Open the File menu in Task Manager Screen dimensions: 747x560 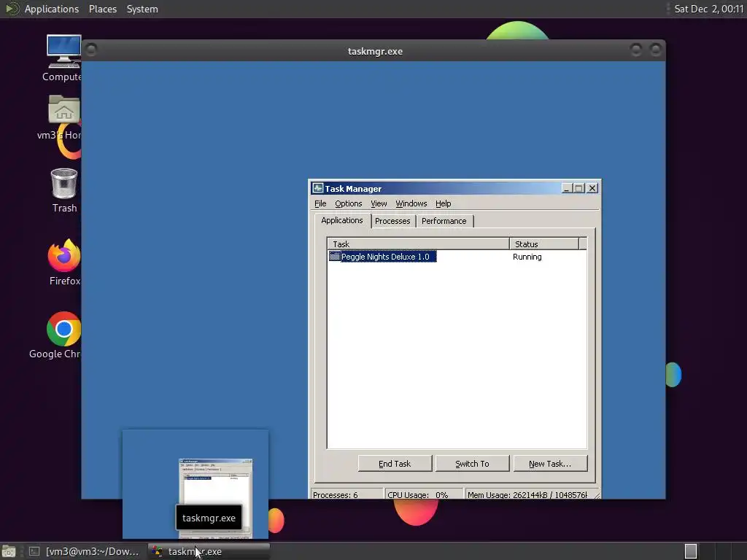(320, 204)
